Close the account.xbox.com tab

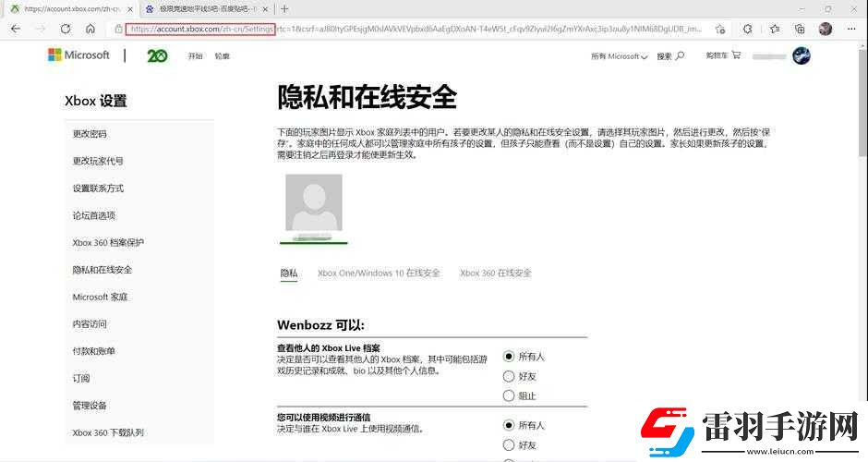coord(130,9)
